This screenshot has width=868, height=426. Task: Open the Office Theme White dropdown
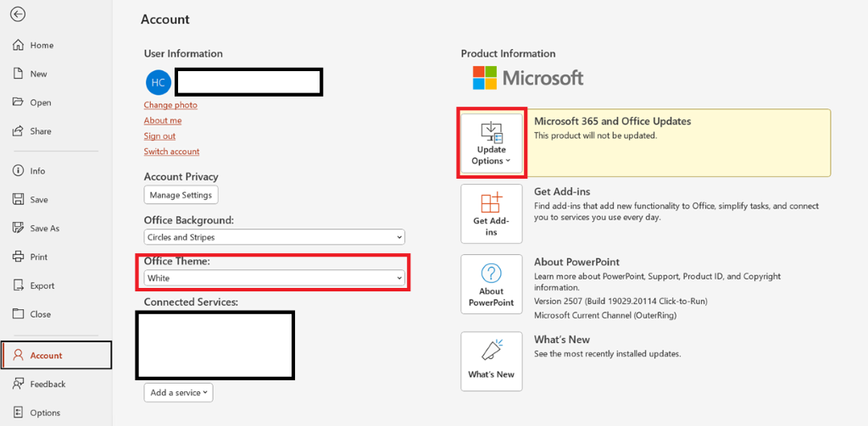[274, 278]
